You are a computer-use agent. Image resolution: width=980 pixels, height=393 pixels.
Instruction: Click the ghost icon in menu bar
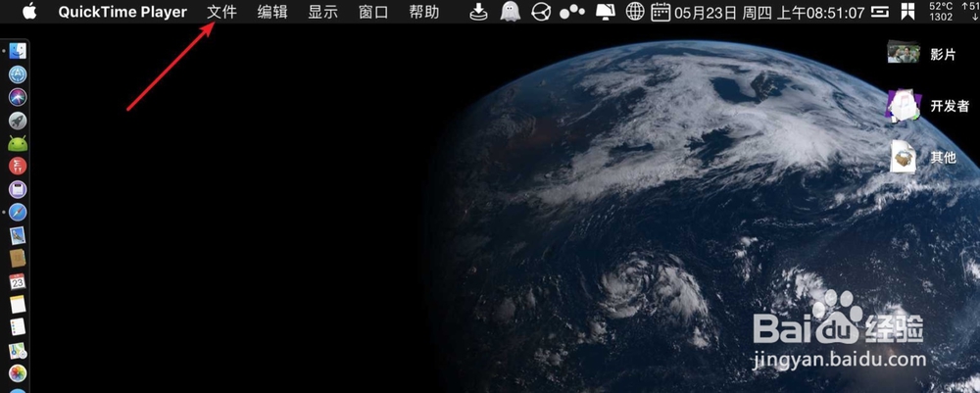tap(510, 11)
